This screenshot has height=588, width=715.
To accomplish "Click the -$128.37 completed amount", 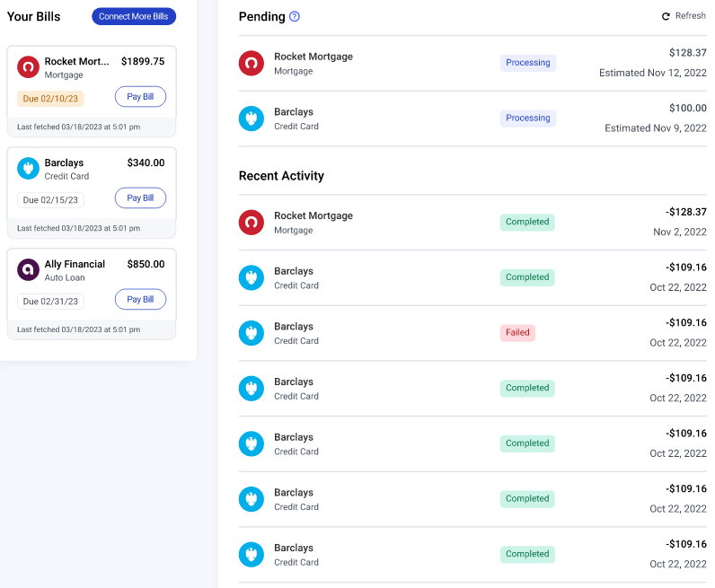I will pos(686,213).
